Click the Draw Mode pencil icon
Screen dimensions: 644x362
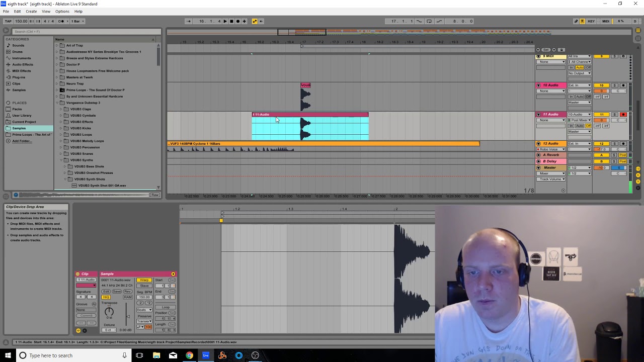tap(576, 21)
